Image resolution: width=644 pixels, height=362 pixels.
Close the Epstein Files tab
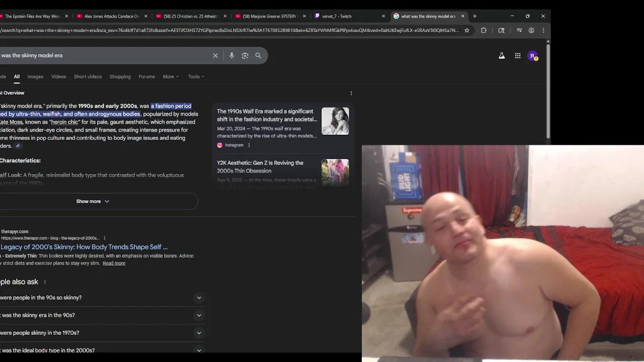66,16
